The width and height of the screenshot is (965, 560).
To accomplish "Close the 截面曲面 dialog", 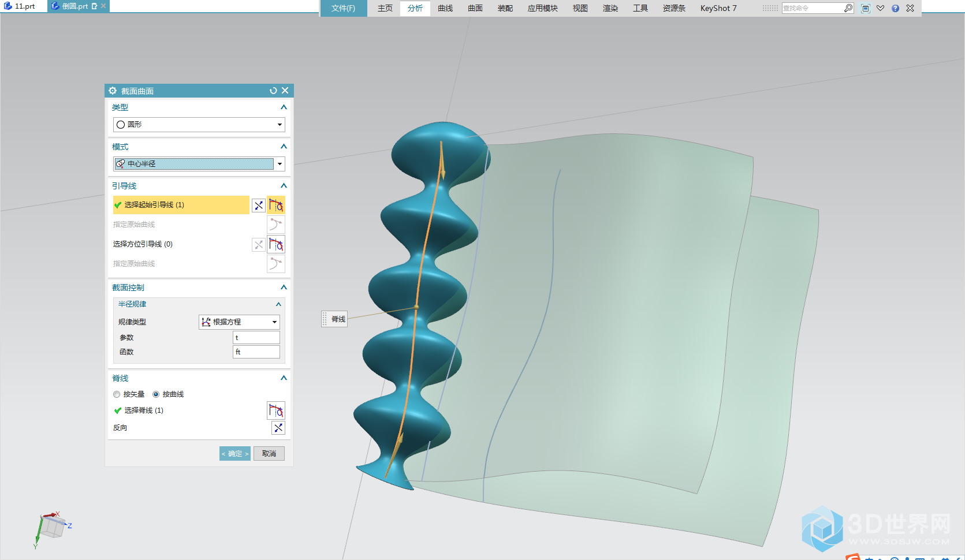I will pyautogui.click(x=285, y=91).
